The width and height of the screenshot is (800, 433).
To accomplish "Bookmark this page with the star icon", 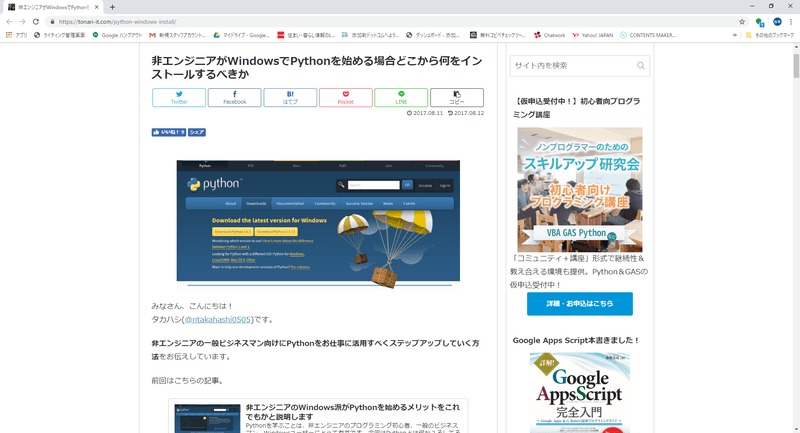I will 742,22.
